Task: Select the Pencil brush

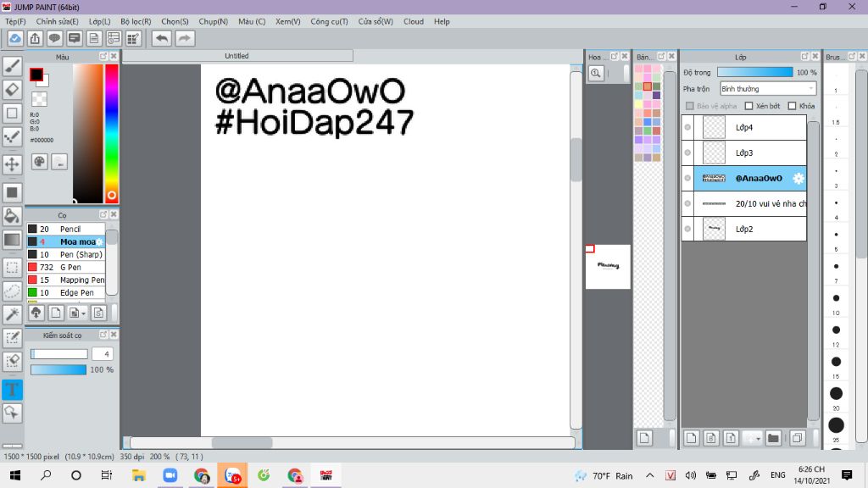Action: (x=65, y=229)
